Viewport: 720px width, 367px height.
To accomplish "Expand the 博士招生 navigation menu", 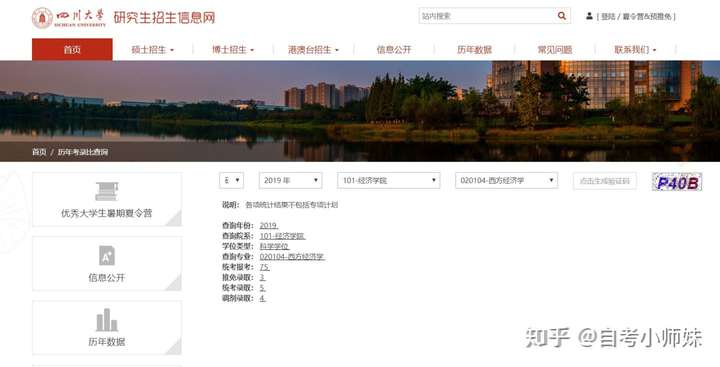I will (233, 50).
